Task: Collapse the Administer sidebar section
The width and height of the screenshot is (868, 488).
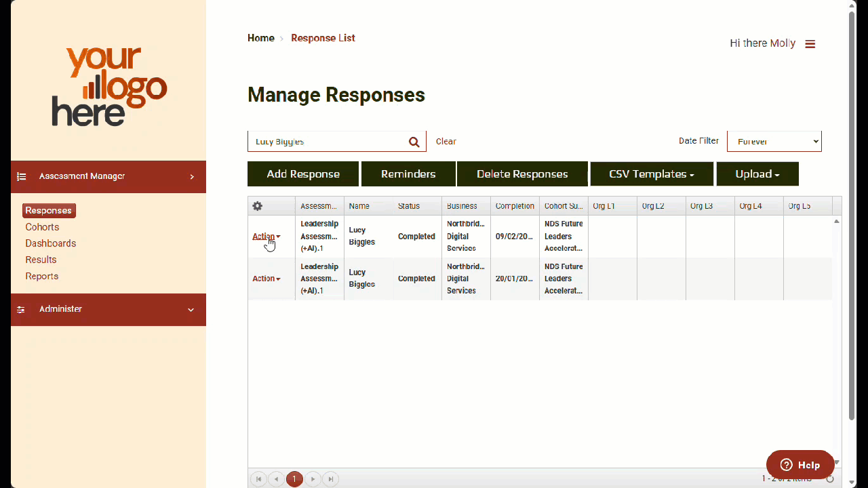Action: coord(191,310)
